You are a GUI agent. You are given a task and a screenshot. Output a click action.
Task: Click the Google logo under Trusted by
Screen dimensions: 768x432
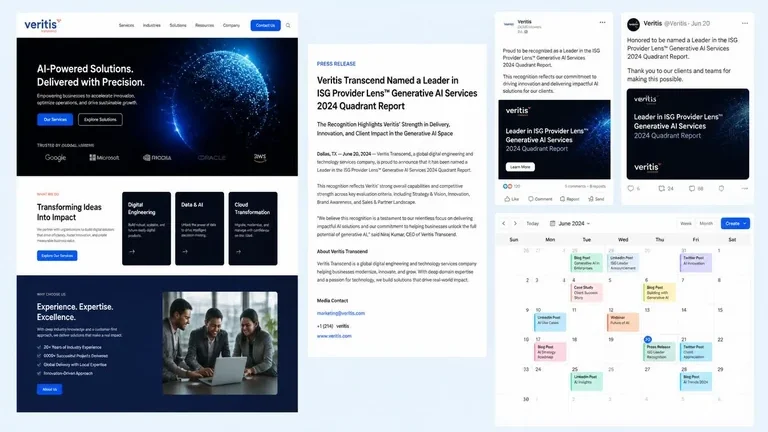(55, 158)
